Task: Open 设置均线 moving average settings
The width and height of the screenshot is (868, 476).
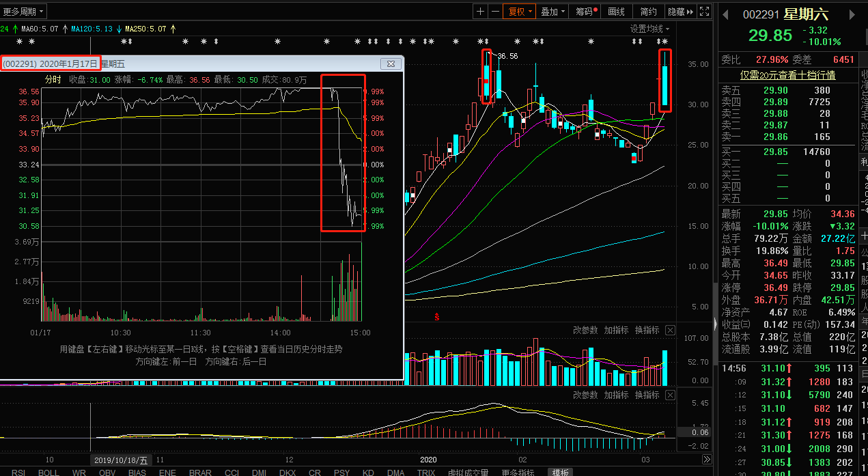Action: [649, 29]
